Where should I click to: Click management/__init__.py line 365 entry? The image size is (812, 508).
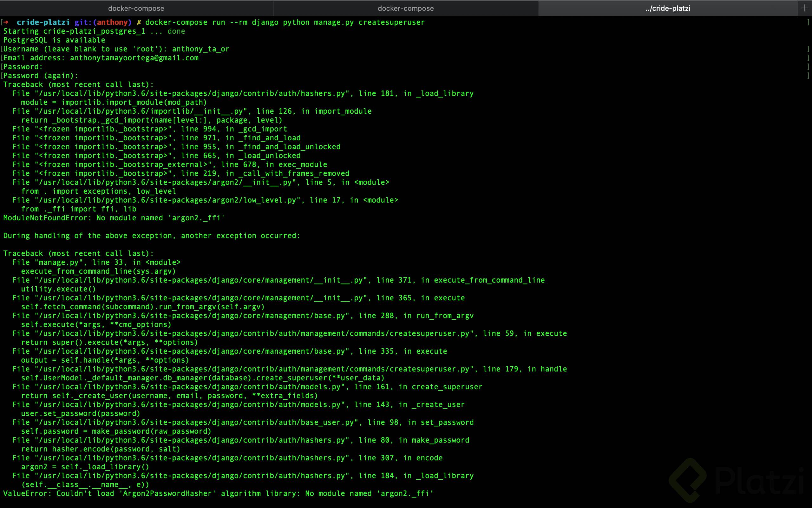coord(239,298)
